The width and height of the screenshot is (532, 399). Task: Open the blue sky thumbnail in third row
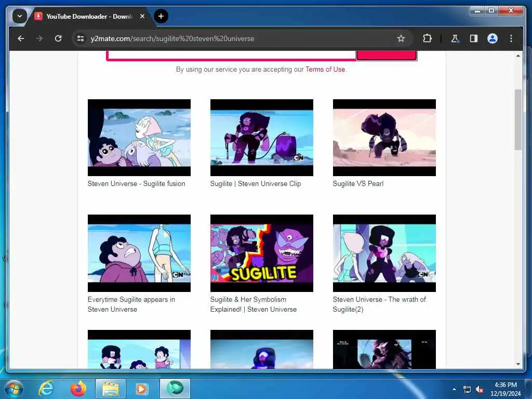pos(262,349)
